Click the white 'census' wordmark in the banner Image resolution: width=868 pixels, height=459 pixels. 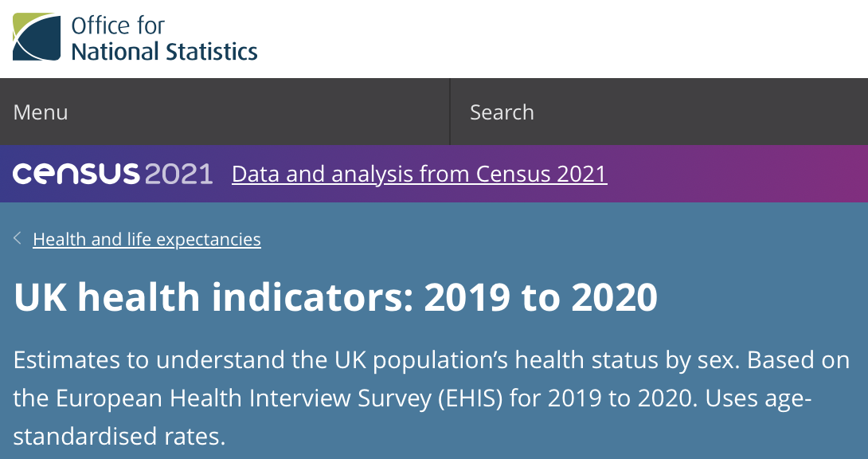click(x=76, y=174)
